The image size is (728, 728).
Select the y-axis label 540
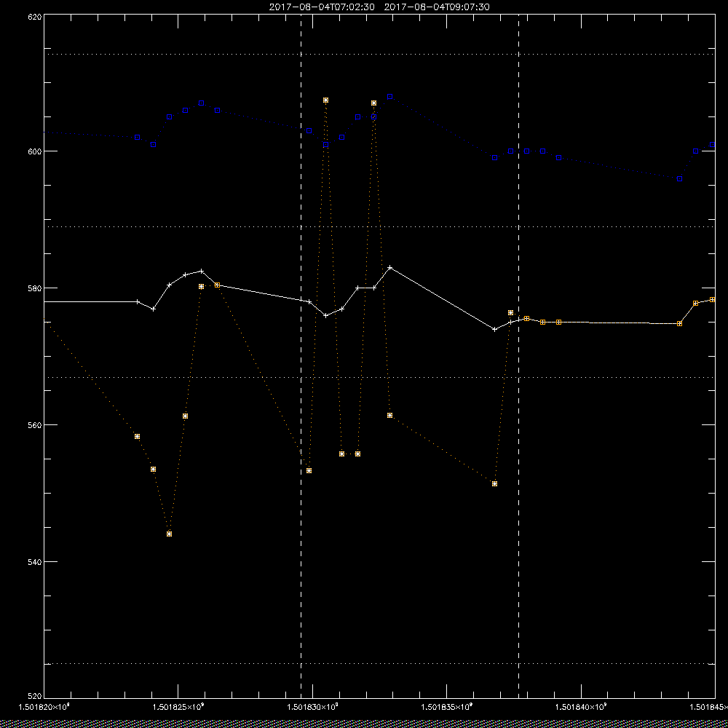[x=35, y=562]
